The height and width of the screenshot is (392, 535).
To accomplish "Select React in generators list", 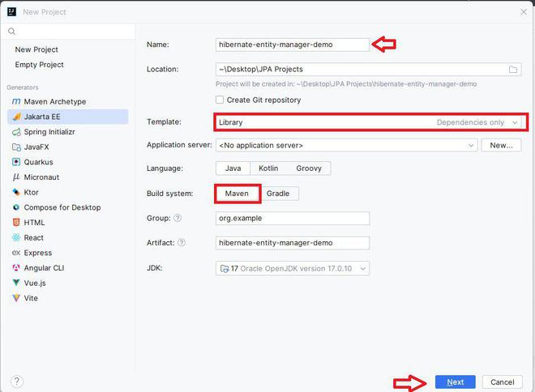I will [68, 237].
